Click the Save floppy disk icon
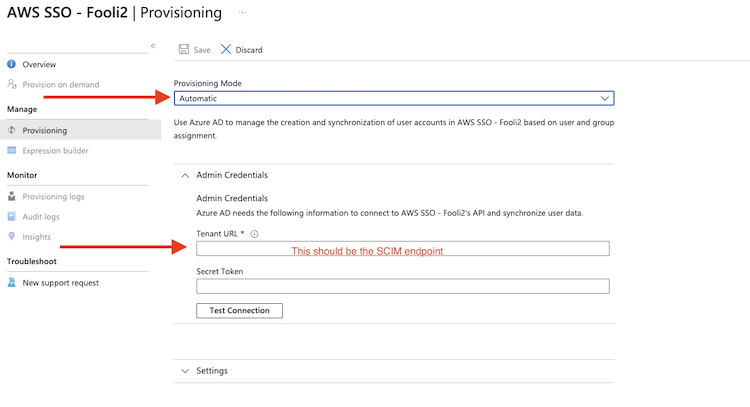Image resolution: width=750 pixels, height=407 pixels. (x=184, y=49)
